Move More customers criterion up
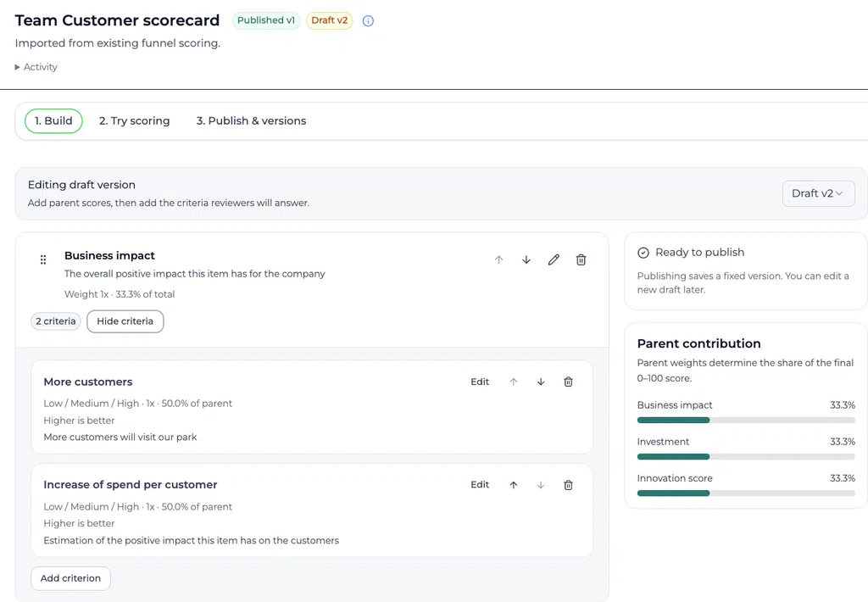 click(514, 382)
